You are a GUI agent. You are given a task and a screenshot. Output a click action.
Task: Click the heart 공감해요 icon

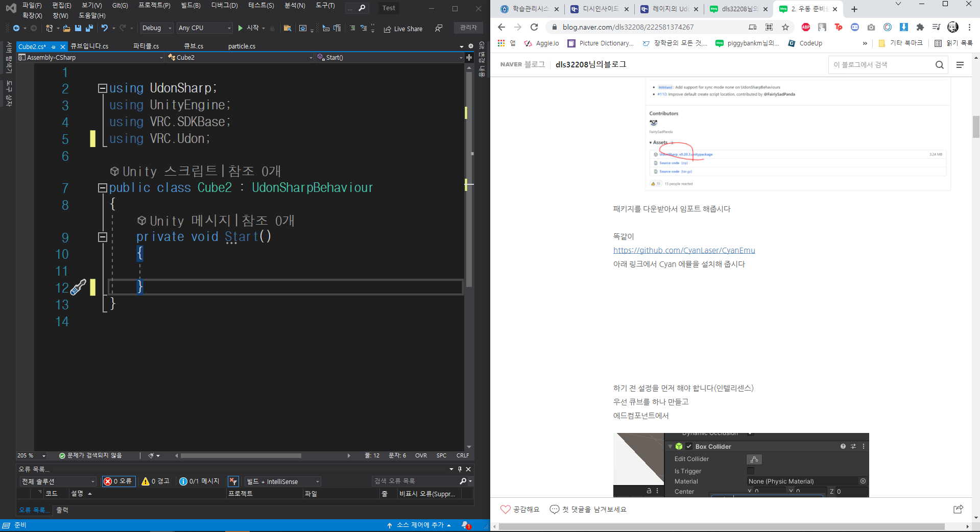pyautogui.click(x=506, y=509)
